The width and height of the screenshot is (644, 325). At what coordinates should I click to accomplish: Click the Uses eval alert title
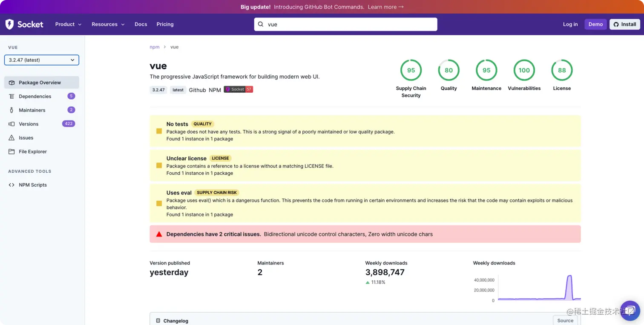pyautogui.click(x=179, y=193)
